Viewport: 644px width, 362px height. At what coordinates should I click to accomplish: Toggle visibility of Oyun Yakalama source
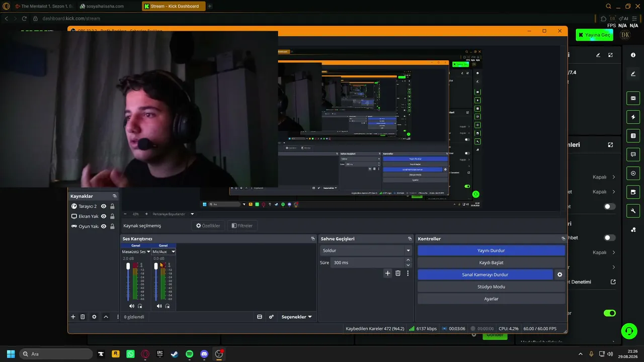tap(104, 226)
